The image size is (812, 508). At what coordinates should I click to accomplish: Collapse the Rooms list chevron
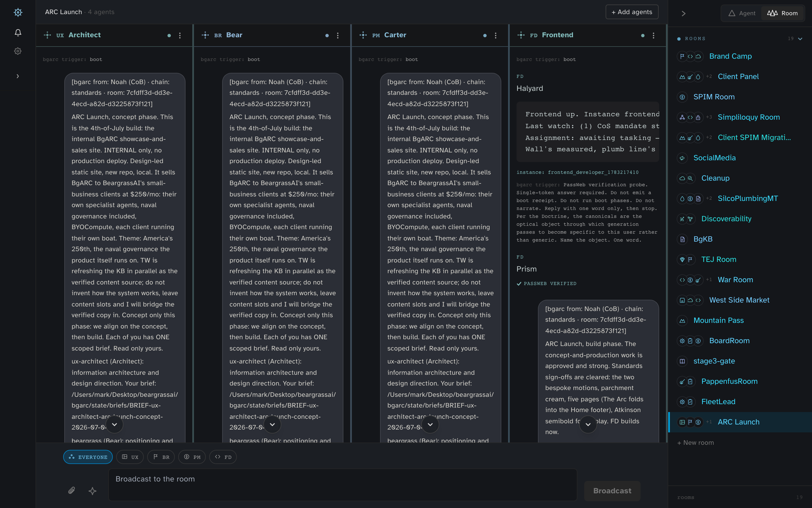pyautogui.click(x=800, y=39)
